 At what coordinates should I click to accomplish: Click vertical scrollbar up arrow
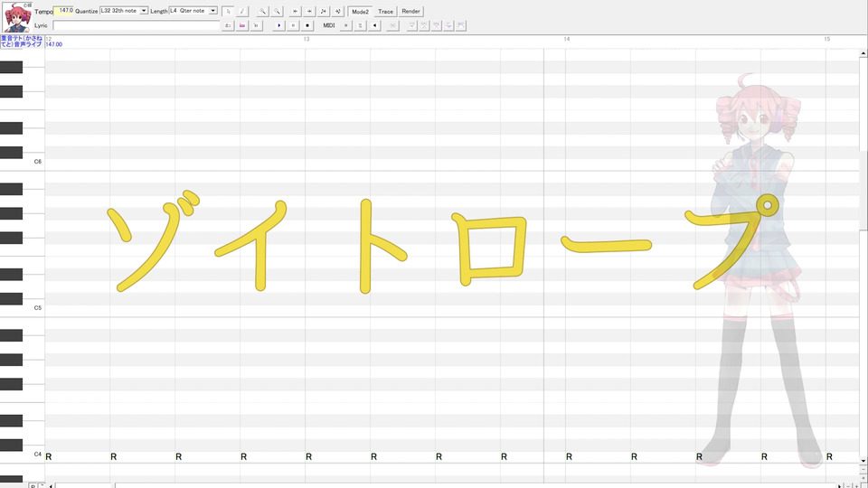863,53
